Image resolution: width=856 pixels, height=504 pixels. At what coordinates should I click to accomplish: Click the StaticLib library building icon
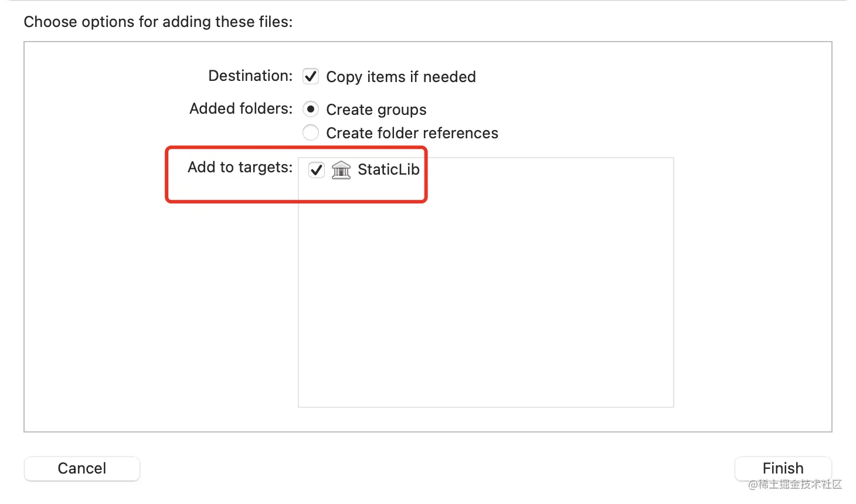coord(341,170)
